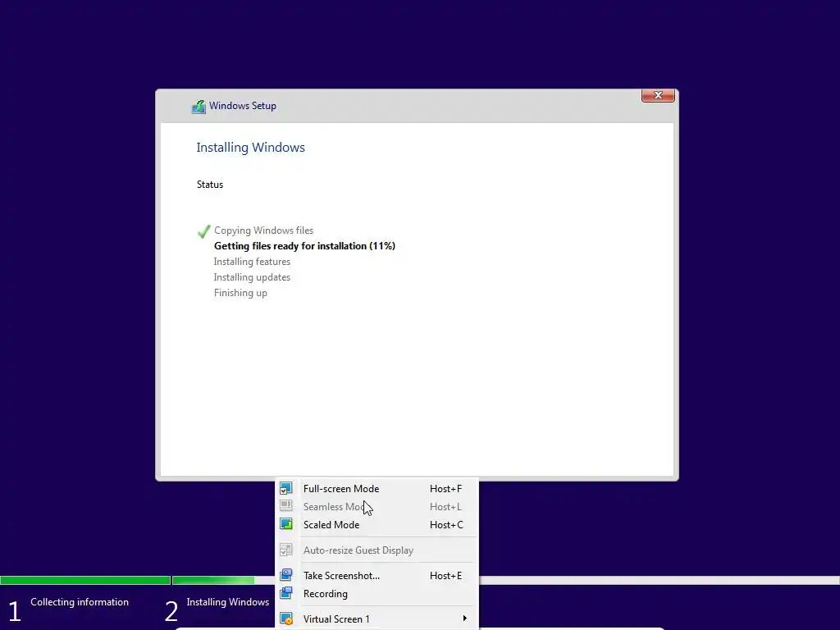
Task: Click the Windows Setup title icon
Action: tap(199, 106)
